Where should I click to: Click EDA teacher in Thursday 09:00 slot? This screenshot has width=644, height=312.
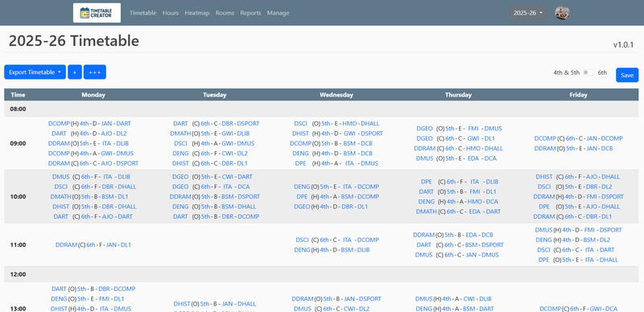pos(473,158)
